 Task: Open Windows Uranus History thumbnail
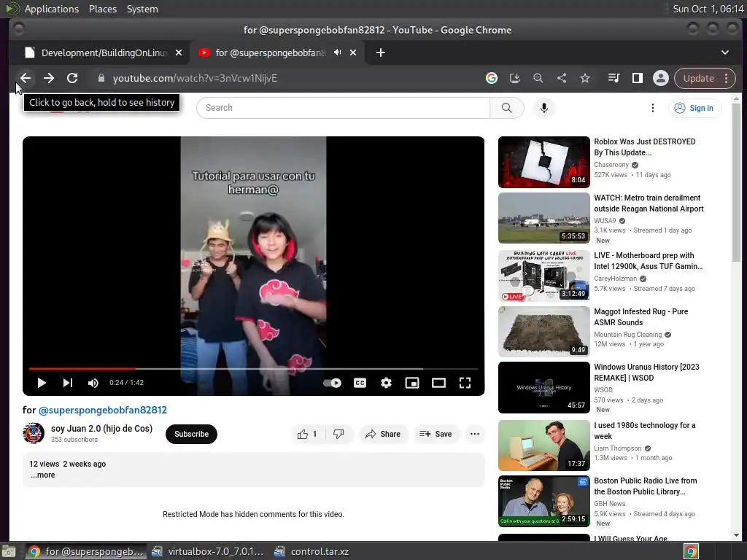point(544,388)
